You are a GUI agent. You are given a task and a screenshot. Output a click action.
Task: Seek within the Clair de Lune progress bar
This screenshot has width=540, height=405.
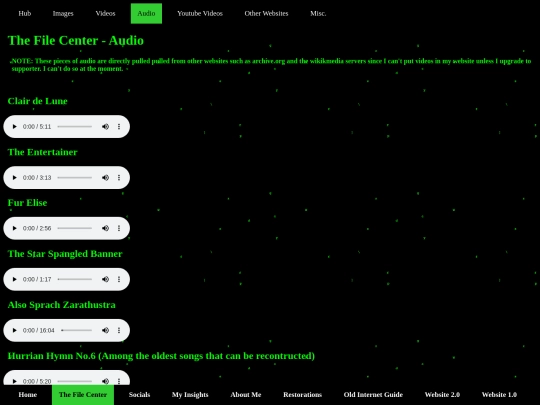pos(75,127)
